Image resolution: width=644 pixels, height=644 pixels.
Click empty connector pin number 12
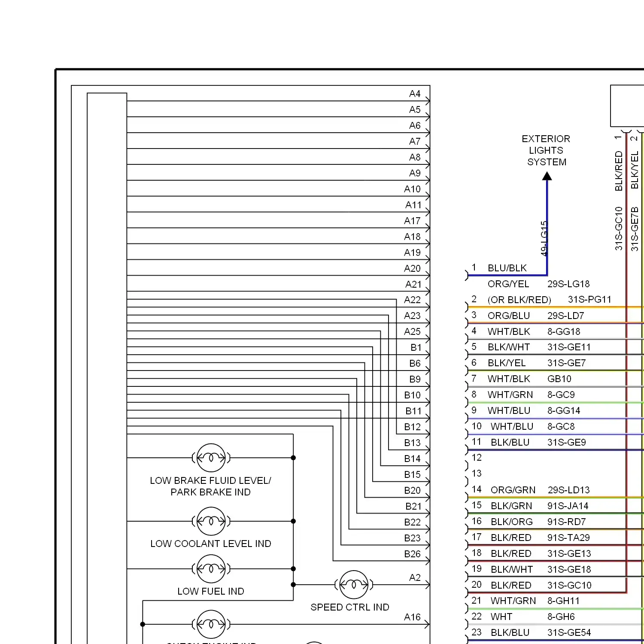click(477, 458)
